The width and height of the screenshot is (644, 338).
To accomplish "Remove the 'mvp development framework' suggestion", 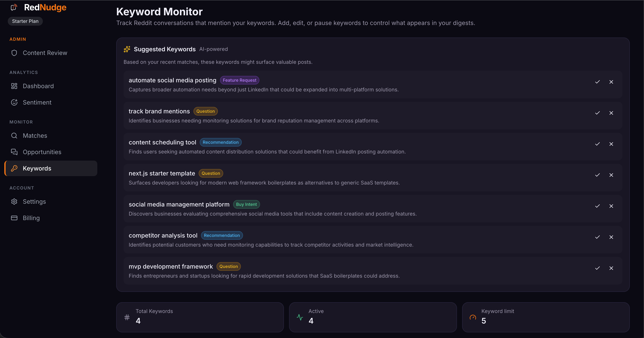I will pyautogui.click(x=611, y=268).
